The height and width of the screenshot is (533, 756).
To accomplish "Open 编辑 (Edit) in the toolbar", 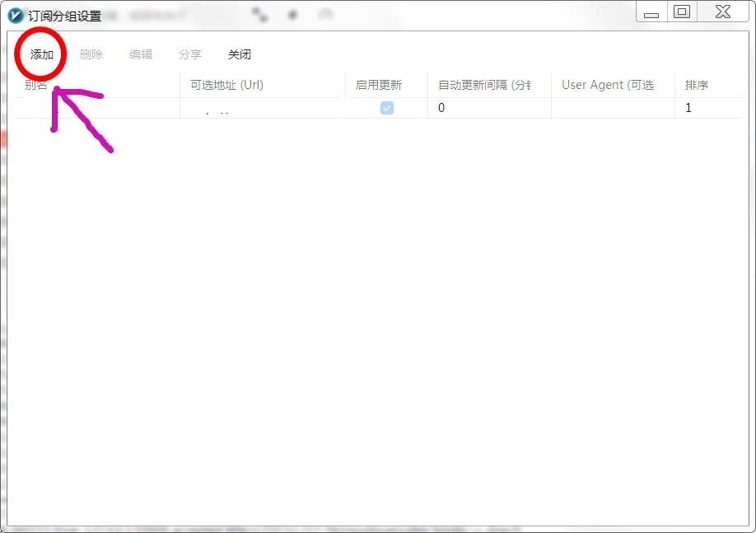I will (141, 54).
